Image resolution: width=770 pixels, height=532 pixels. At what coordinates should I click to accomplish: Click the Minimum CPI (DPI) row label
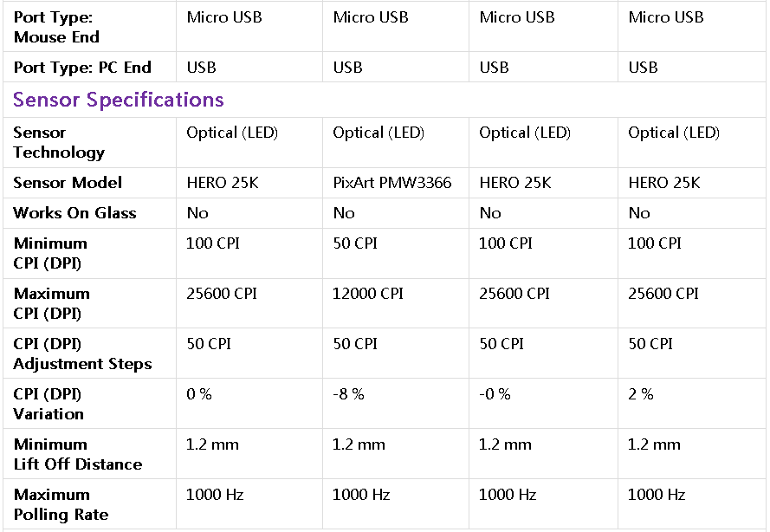50,253
